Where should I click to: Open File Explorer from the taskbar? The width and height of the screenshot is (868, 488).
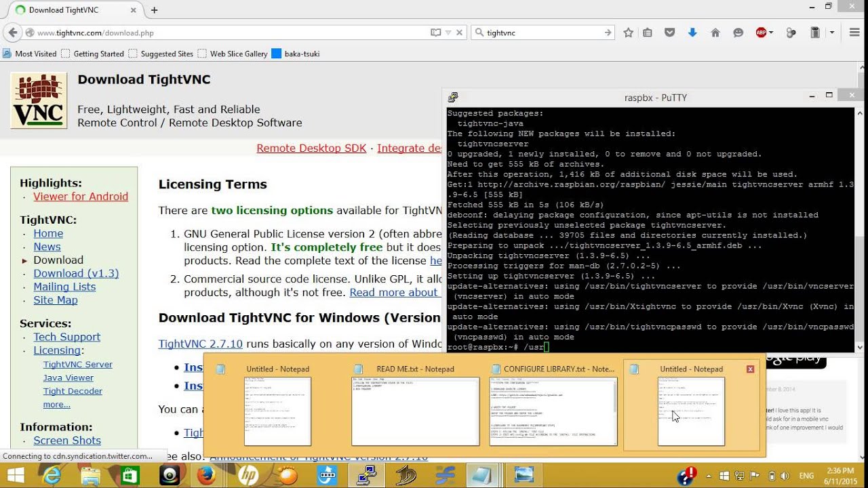click(x=91, y=476)
